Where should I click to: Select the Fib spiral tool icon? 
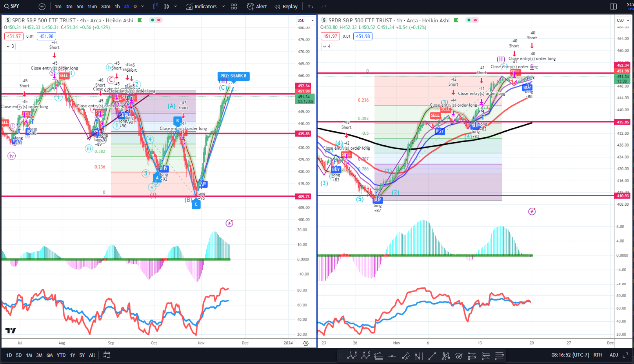(459, 356)
